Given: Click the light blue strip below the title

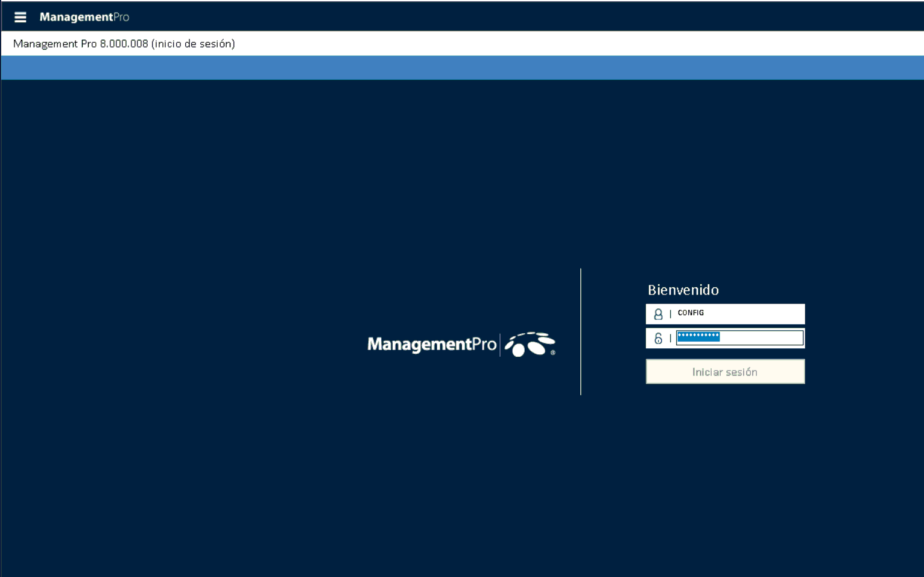Looking at the screenshot, I should (x=462, y=68).
